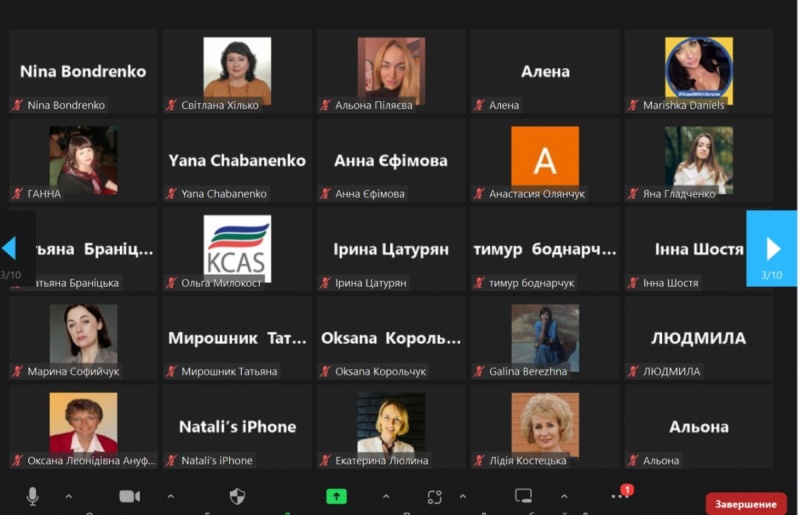Open the Security shield icon
Screen dimensions: 800x515
pos(238,496)
